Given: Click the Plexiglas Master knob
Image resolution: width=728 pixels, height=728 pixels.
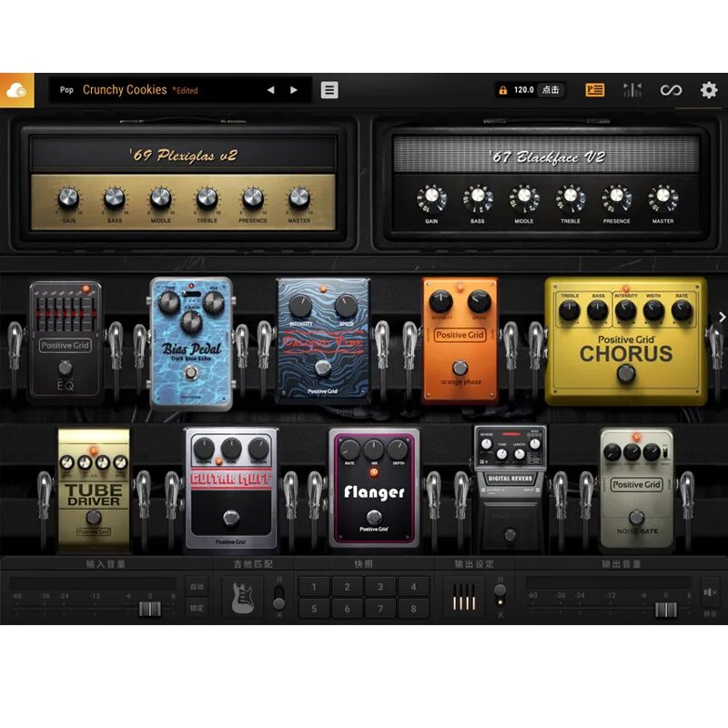Looking at the screenshot, I should [299, 198].
